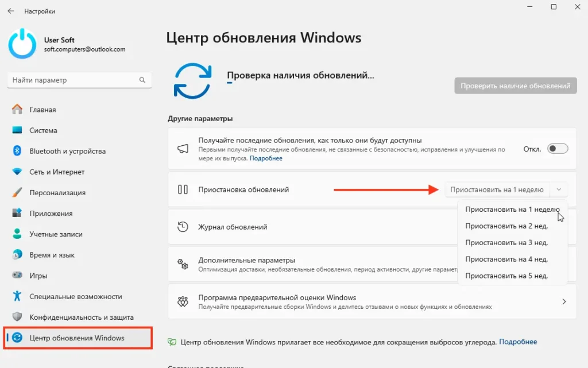
Task: Select Приостановить на 2 нед. option
Action: 506,226
